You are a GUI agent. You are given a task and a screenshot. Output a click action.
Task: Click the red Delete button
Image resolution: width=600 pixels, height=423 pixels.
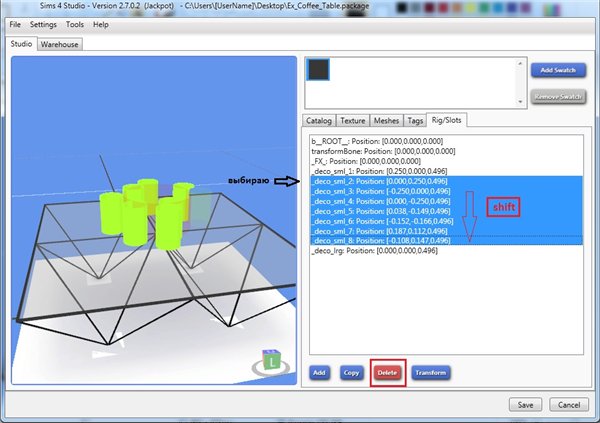387,372
